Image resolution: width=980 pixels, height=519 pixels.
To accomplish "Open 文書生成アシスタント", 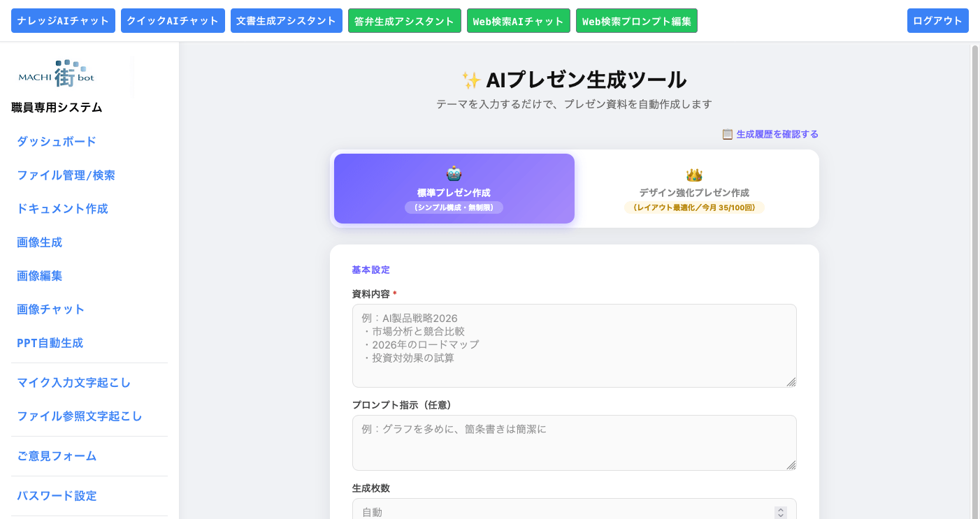I will click(287, 21).
